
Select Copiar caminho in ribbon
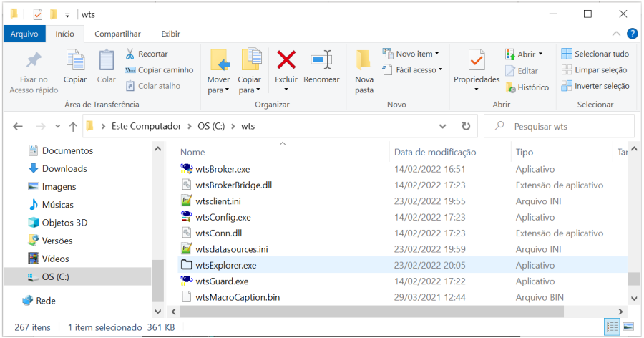[160, 70]
